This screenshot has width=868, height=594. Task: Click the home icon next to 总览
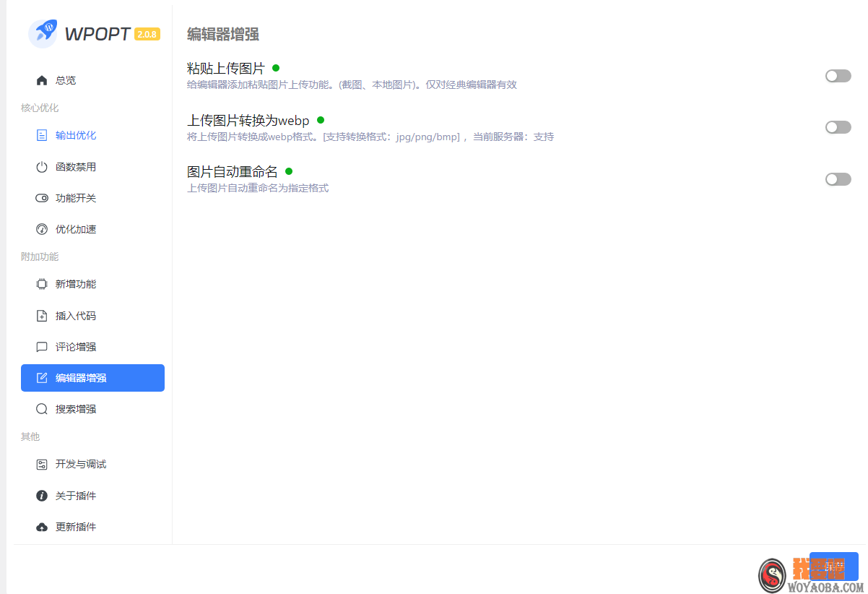click(42, 79)
